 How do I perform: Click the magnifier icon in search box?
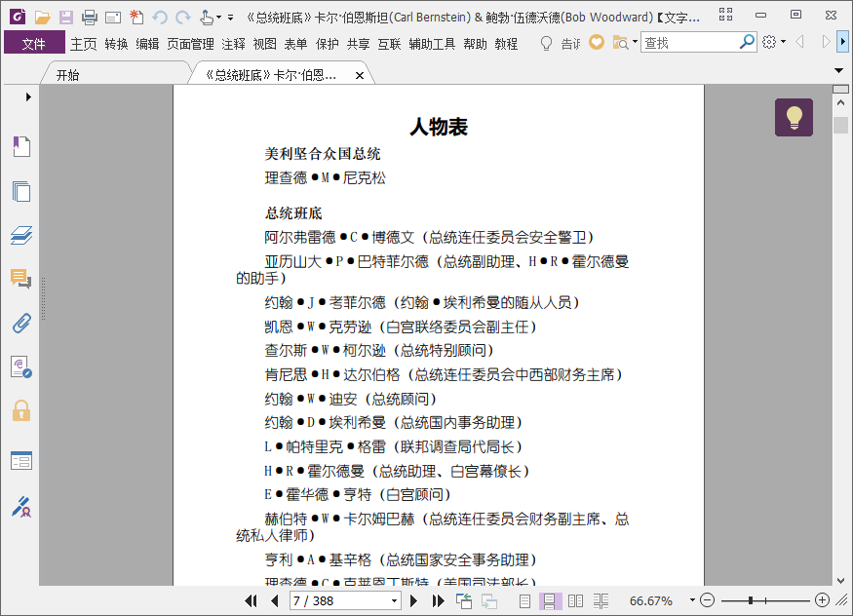748,42
